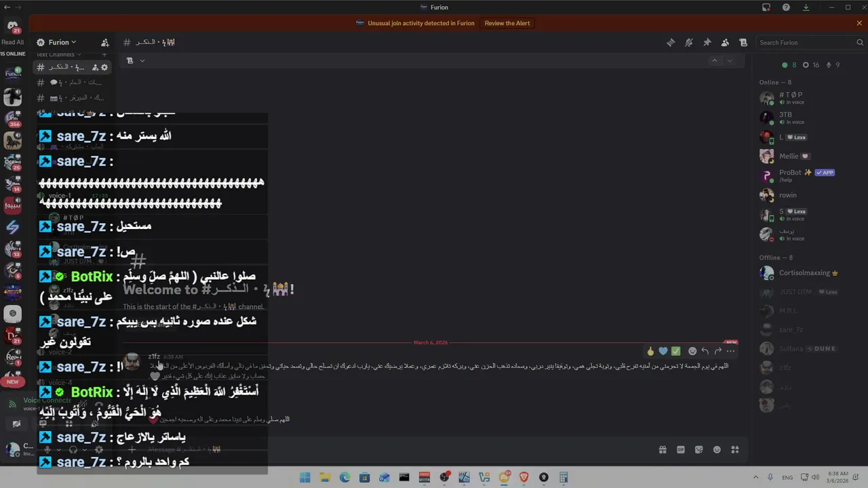Screen dimensions: 868x488
Task: Go back with the title bar arrow
Action: 7,7
